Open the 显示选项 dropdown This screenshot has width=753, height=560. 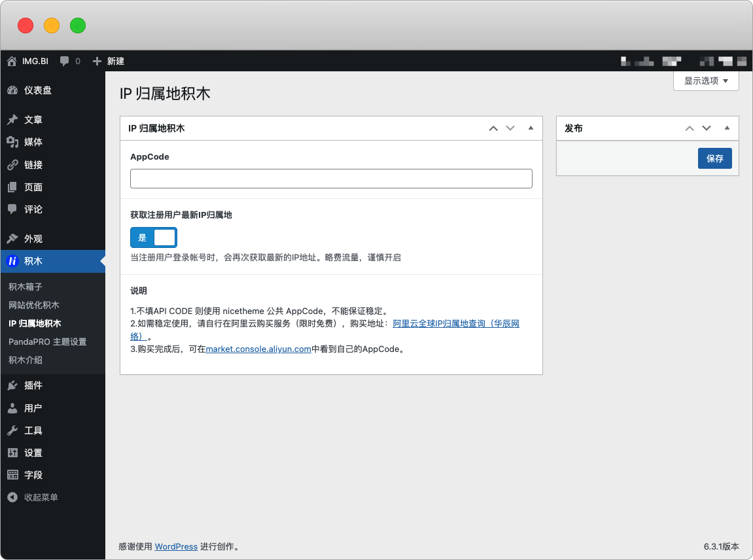[x=706, y=80]
